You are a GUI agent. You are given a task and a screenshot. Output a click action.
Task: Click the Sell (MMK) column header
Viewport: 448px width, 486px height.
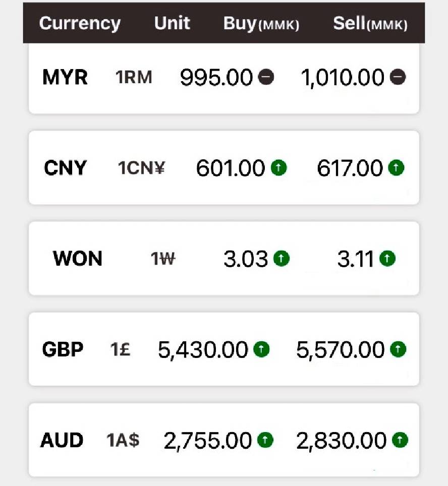[x=370, y=24]
